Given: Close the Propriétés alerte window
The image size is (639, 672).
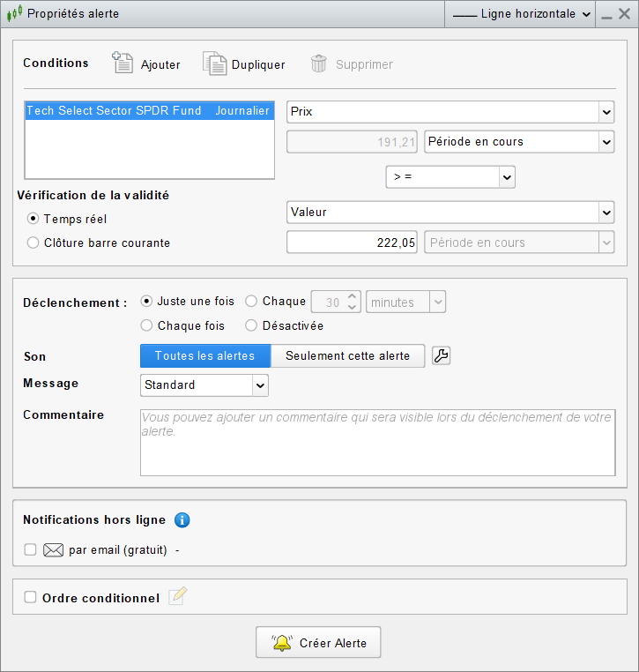Looking at the screenshot, I should pos(624,14).
